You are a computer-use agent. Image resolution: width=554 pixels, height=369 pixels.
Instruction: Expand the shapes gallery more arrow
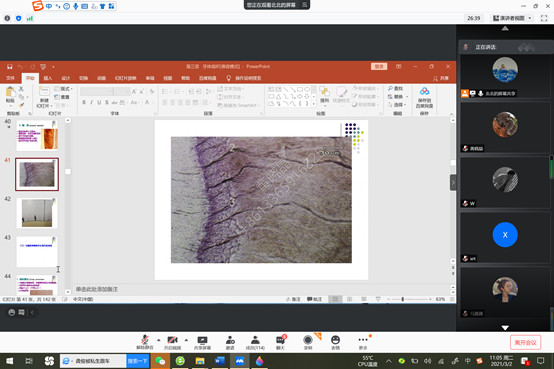314,104
